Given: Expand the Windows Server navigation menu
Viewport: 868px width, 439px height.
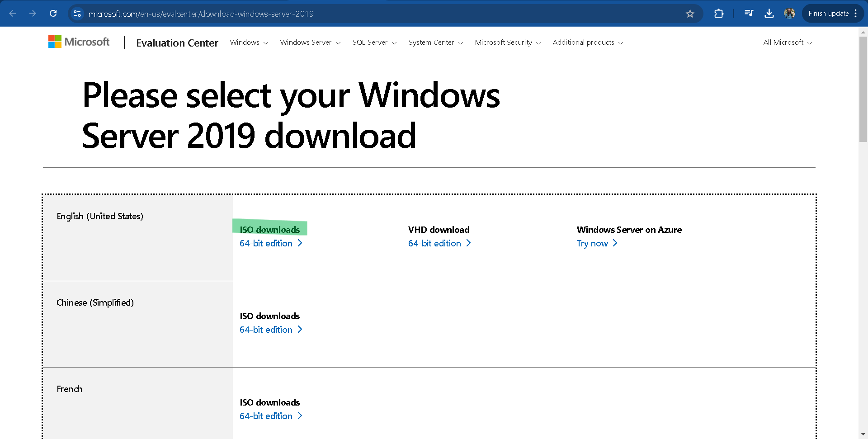Looking at the screenshot, I should click(x=310, y=42).
